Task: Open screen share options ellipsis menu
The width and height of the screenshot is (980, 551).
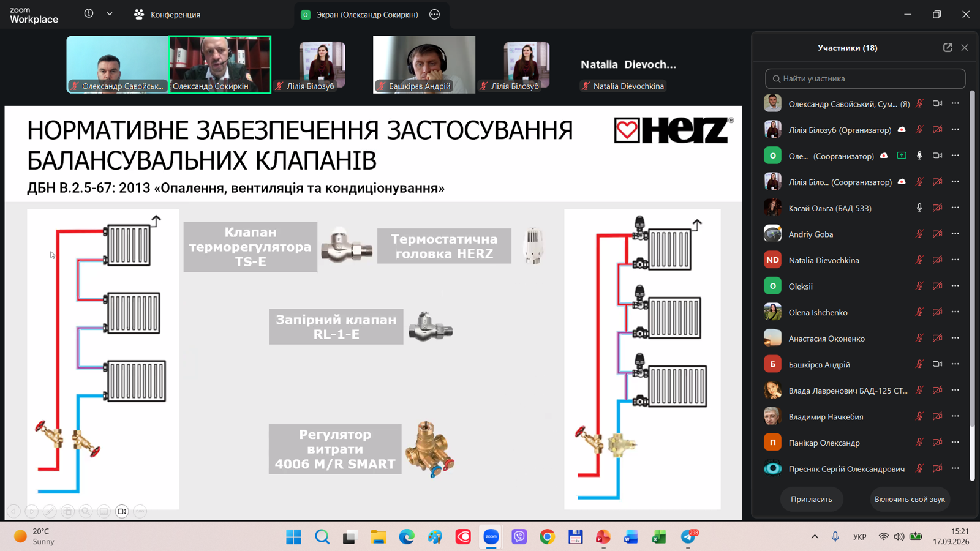Action: pos(434,14)
